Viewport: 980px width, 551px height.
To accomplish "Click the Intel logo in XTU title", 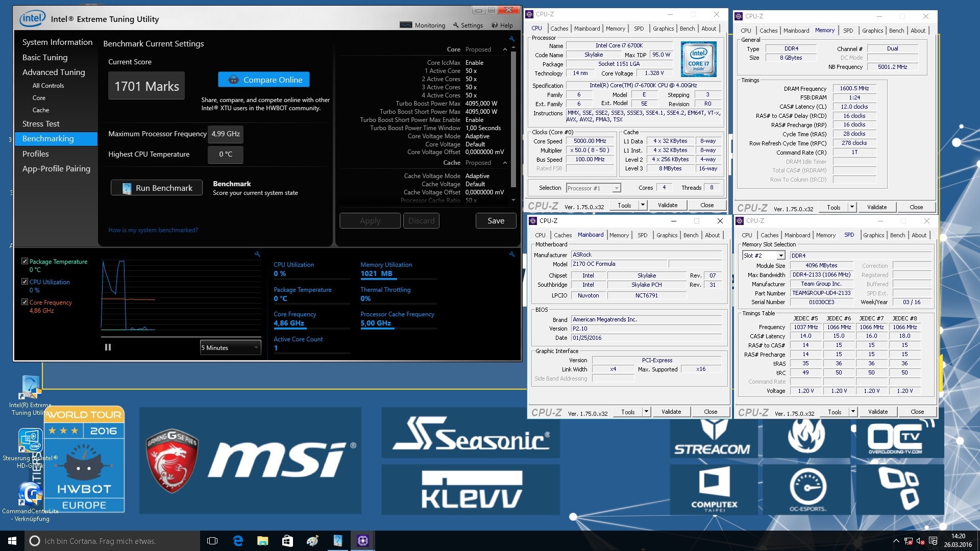I will coord(32,19).
